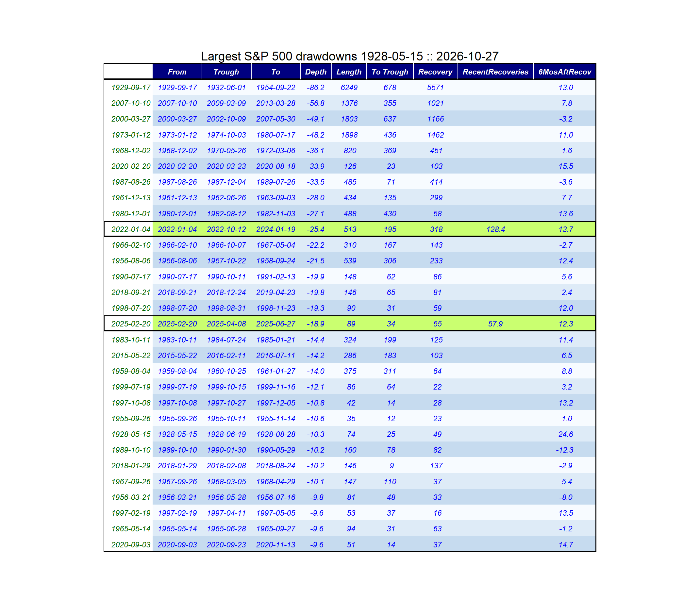700x600 pixels.
Task: Click the trough date 2016-02-11
Action: pos(226,356)
